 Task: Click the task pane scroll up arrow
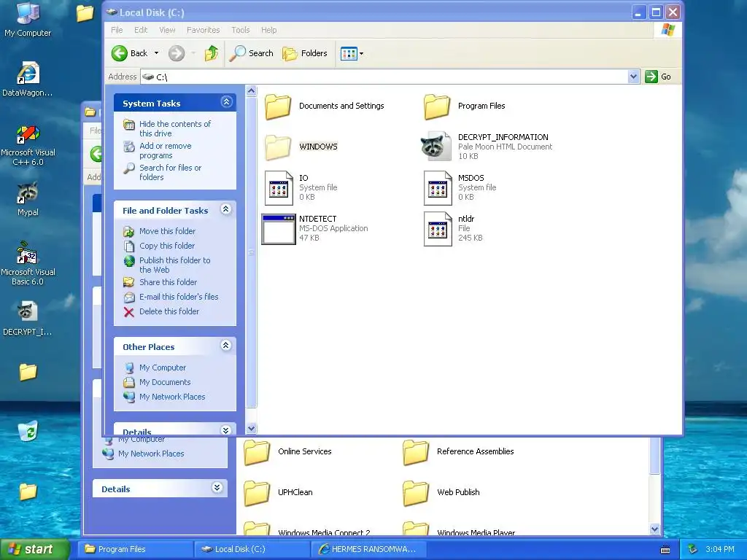pos(251,90)
